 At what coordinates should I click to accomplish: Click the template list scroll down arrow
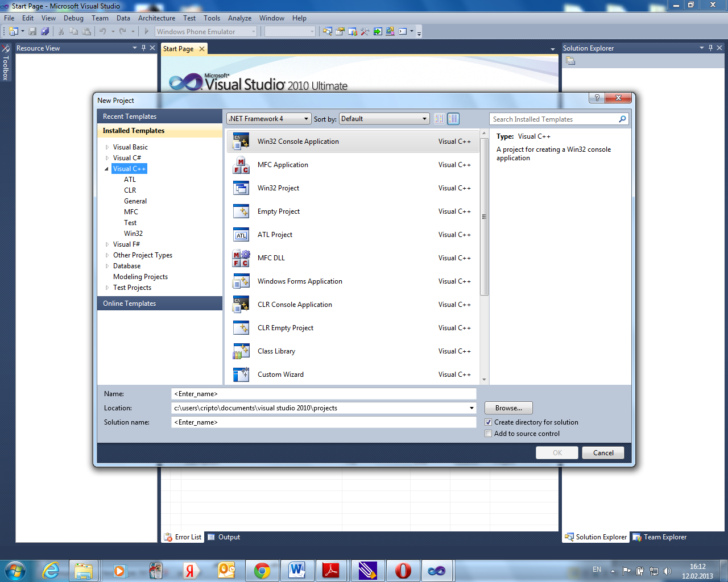click(484, 380)
